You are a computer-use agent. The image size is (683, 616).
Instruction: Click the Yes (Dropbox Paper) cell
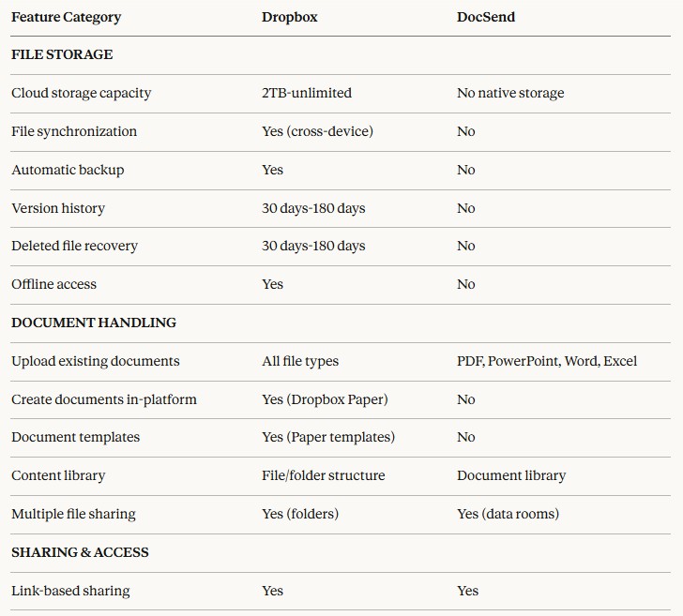coord(325,399)
